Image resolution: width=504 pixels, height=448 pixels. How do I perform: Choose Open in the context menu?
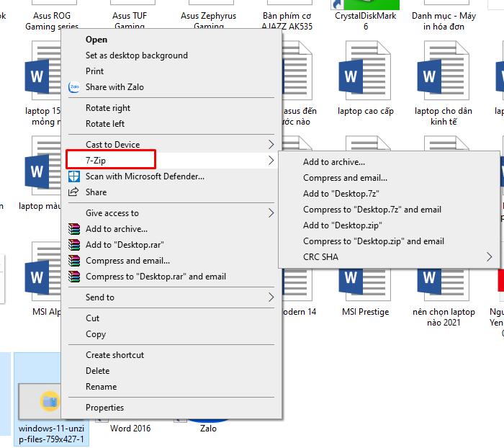point(171,40)
